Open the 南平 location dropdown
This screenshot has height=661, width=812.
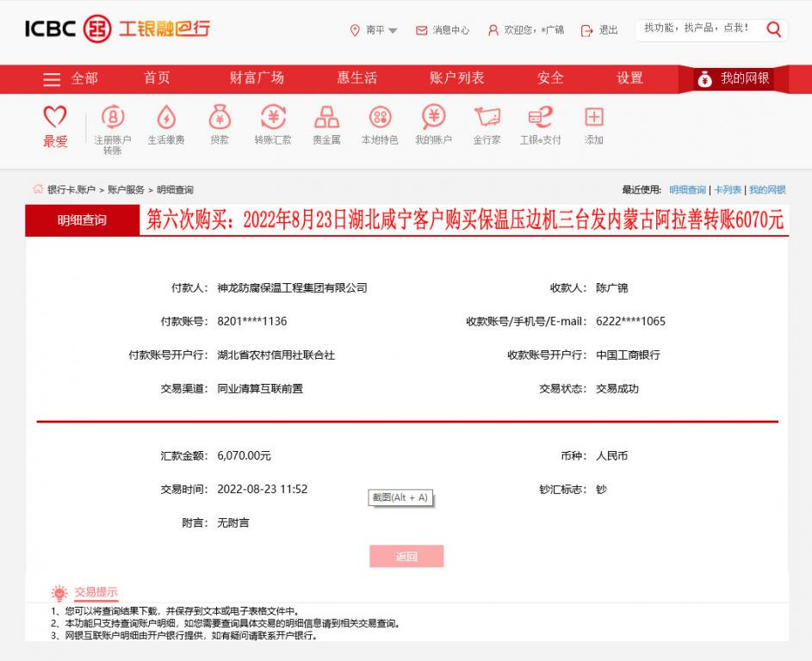372,31
